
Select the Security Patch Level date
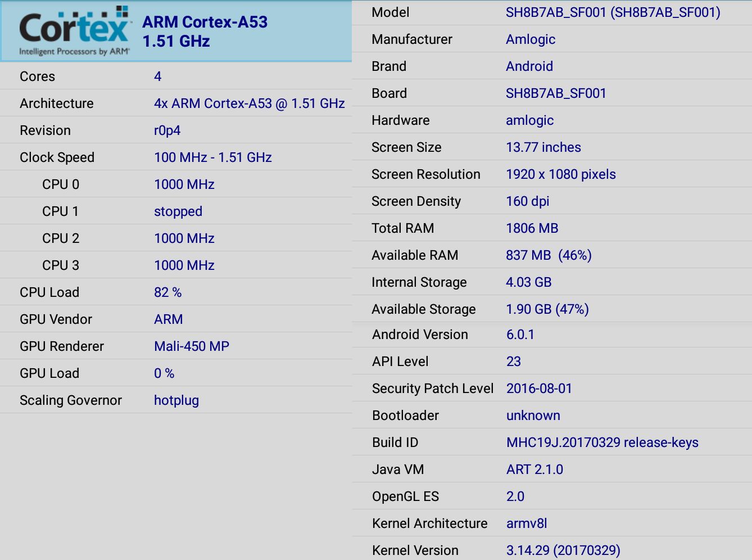coord(539,389)
